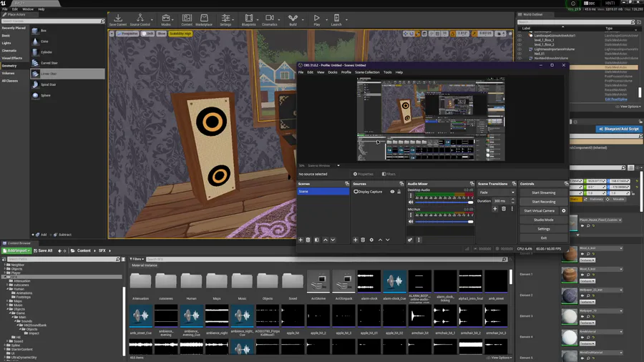Select the Geometry category in Place Actors

click(9, 66)
